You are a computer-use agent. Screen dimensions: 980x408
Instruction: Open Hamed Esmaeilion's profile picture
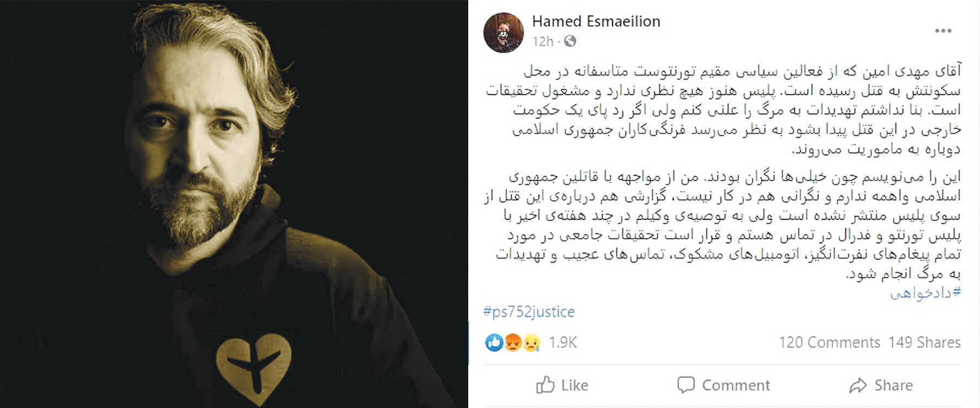(504, 33)
